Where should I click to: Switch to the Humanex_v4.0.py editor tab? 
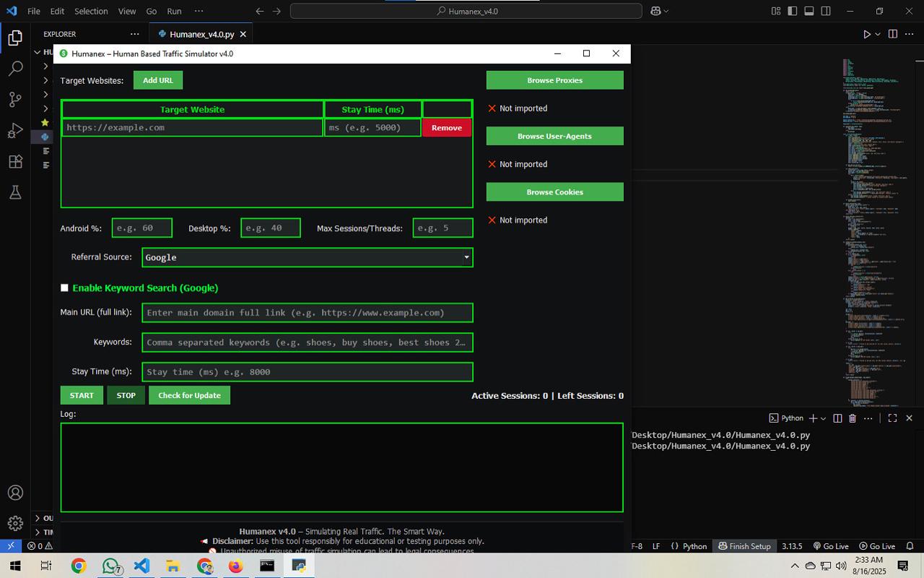click(202, 33)
